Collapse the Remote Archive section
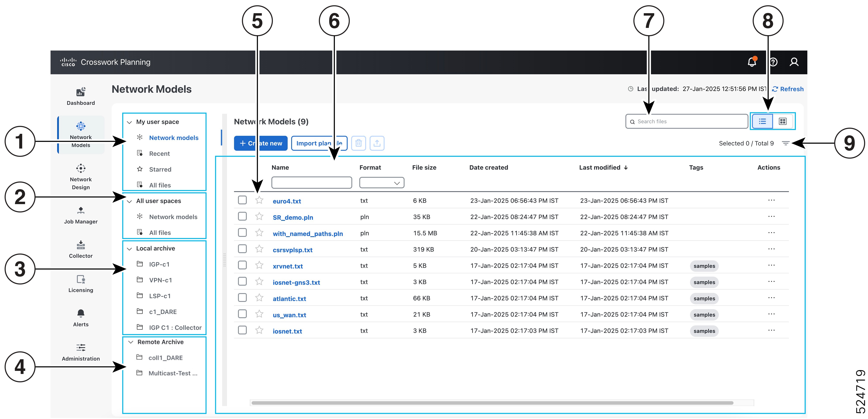868x419 pixels. tap(130, 342)
